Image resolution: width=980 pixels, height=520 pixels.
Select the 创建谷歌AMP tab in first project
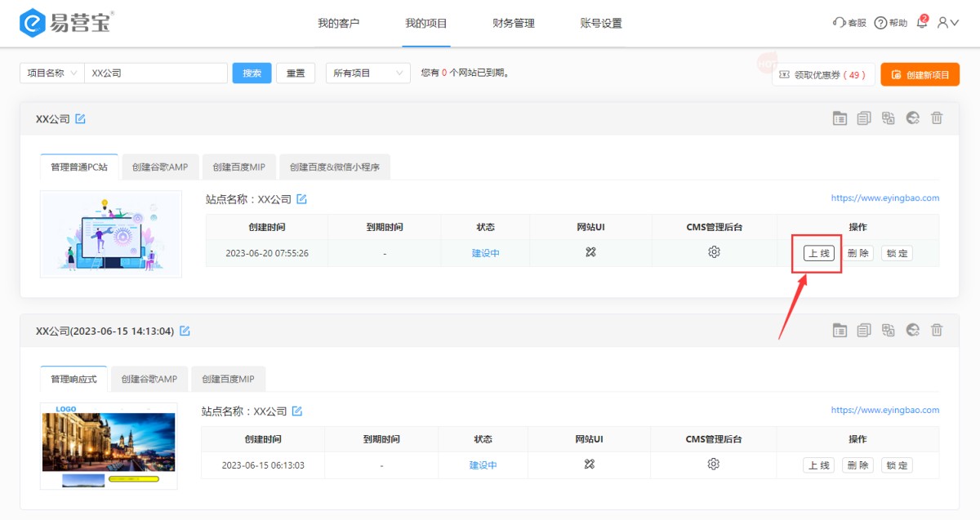[160, 167]
